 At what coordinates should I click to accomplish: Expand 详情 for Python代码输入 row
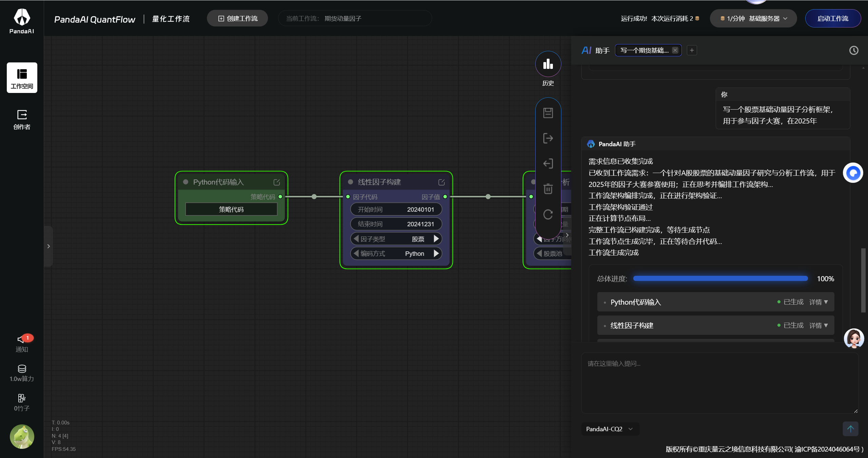click(x=818, y=302)
